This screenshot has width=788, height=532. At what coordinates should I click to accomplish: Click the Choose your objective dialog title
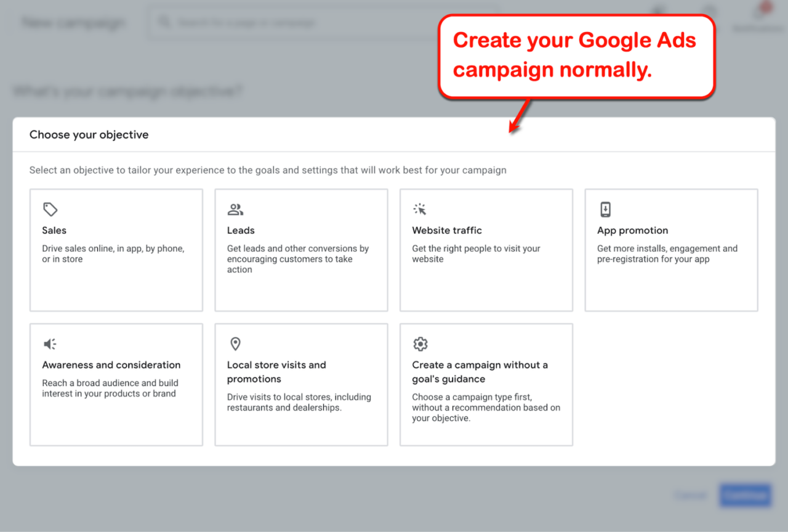coord(89,134)
